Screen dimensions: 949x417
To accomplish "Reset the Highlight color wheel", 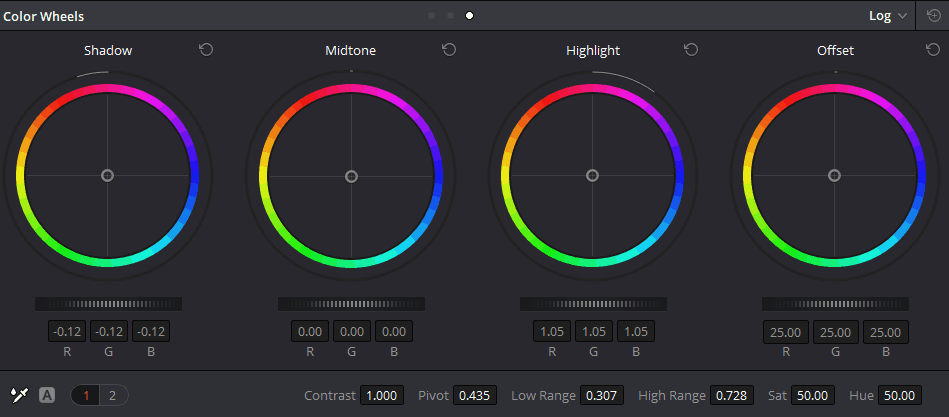I will (691, 50).
